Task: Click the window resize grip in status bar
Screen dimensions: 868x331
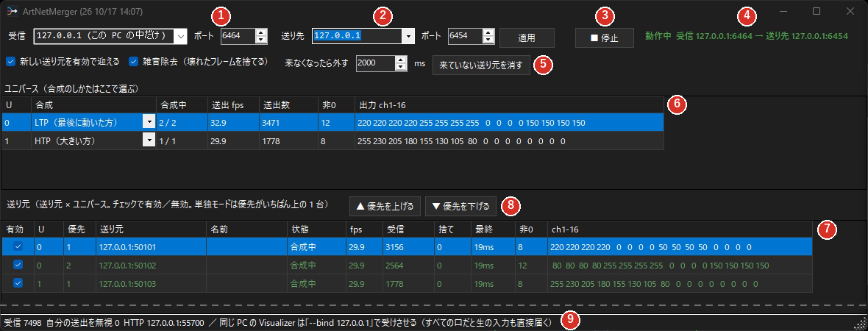Action: [x=861, y=324]
